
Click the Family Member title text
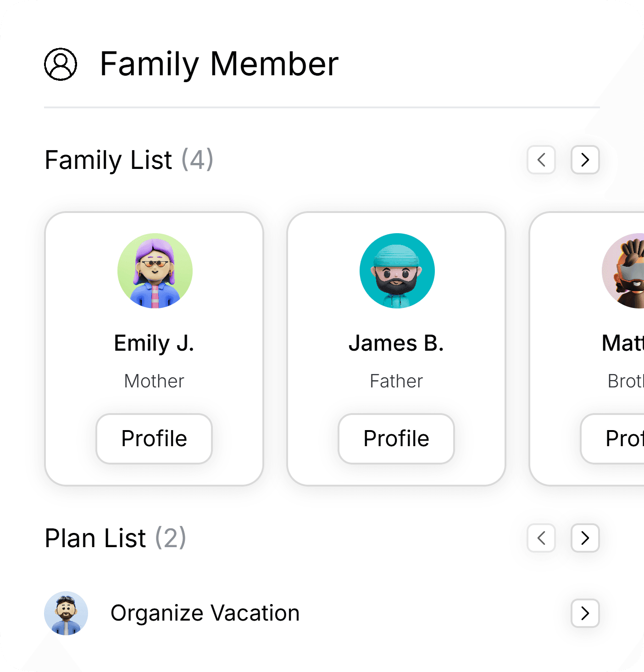tap(219, 64)
